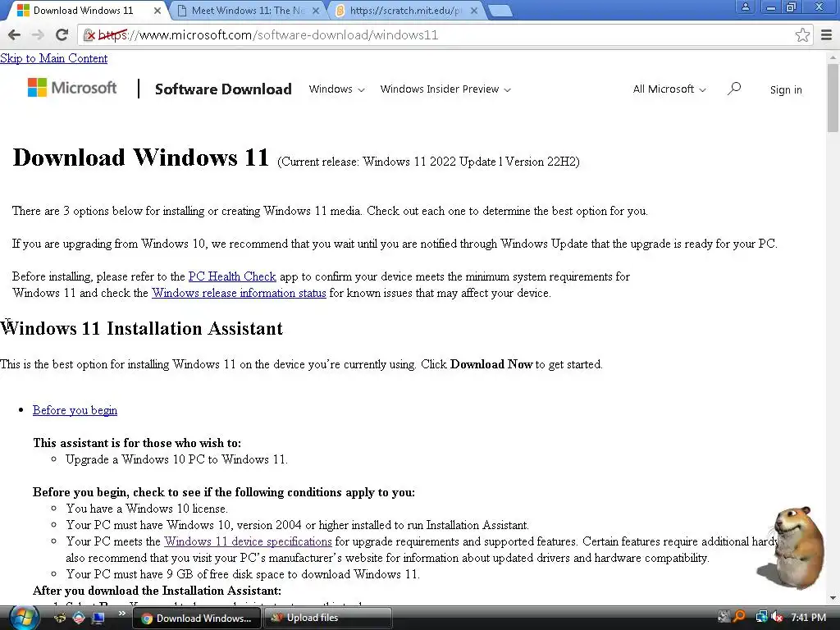Viewport: 840px width, 630px height.
Task: Reload the page with the refresh icon
Action: point(62,34)
